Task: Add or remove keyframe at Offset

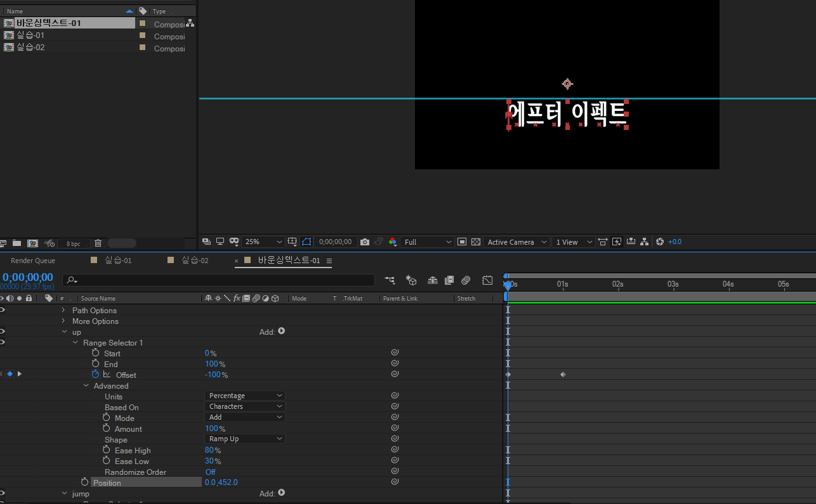Action: click(10, 374)
